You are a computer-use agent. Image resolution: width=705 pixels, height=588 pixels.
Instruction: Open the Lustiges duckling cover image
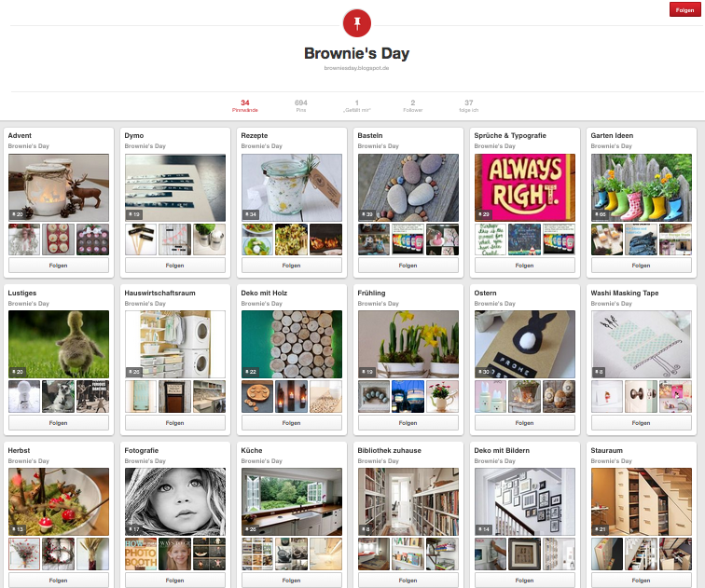click(x=59, y=344)
